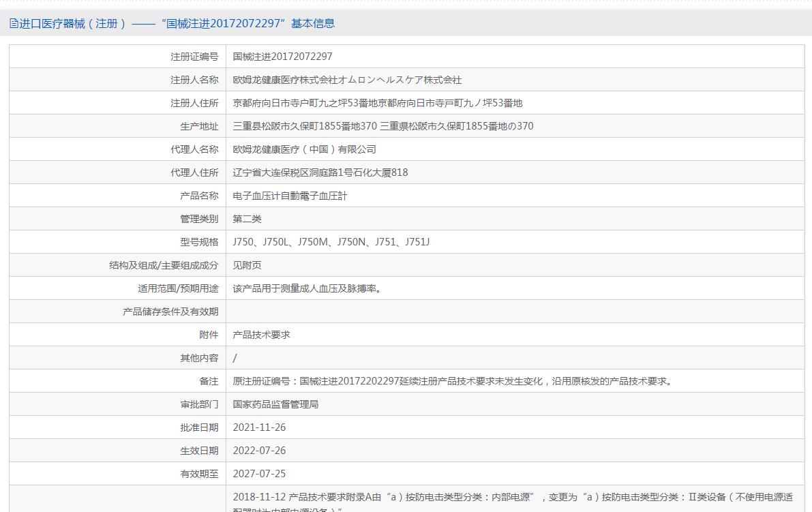
Task: Click expiry date 2027-07-25
Action: (x=259, y=474)
